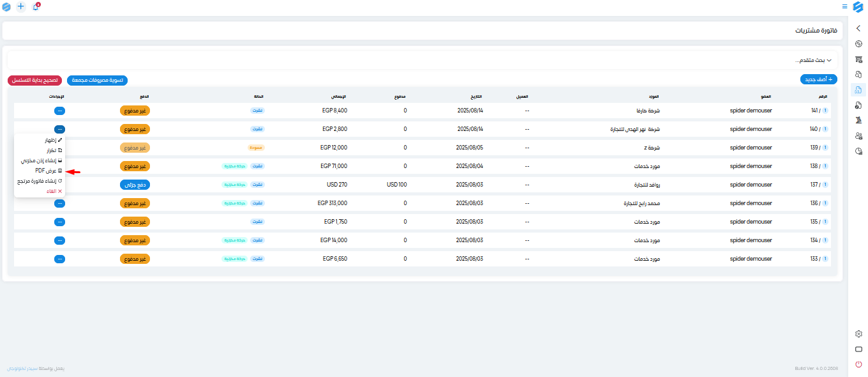Open the actions dots button for invoice 135
868x377 pixels.
click(x=59, y=222)
